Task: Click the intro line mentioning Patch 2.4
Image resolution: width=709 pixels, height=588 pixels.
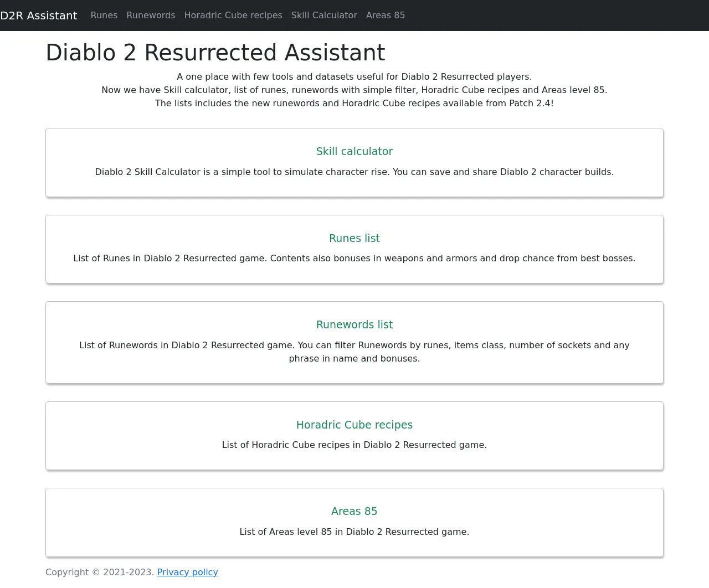Action: (354, 103)
